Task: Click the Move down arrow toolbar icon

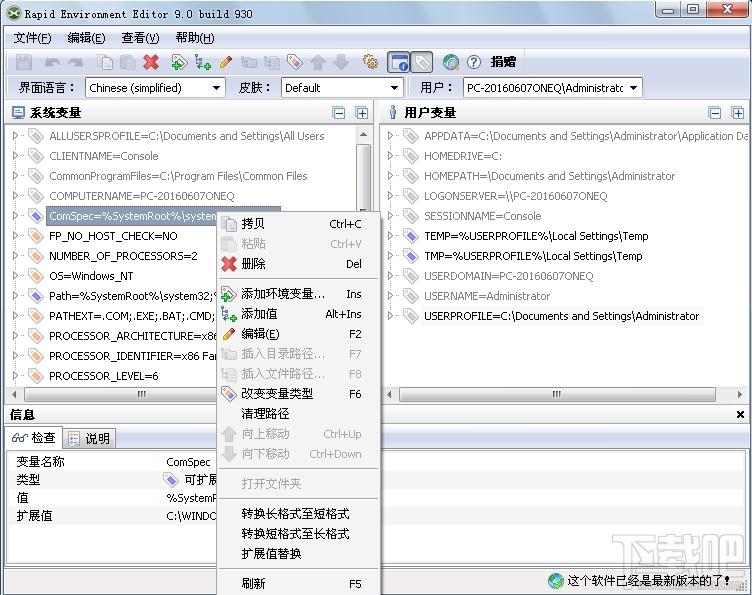Action: 341,62
